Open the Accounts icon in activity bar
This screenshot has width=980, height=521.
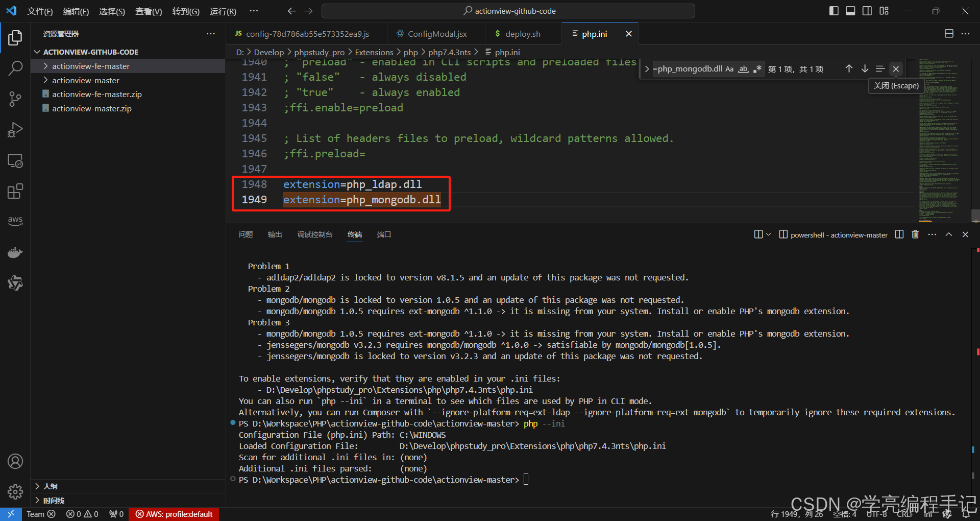coord(15,461)
